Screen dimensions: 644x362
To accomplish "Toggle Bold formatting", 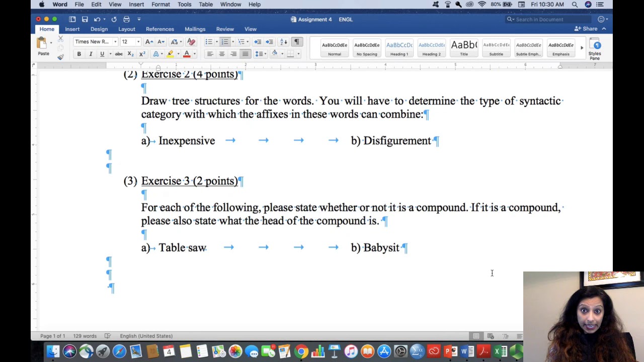I will tap(79, 54).
